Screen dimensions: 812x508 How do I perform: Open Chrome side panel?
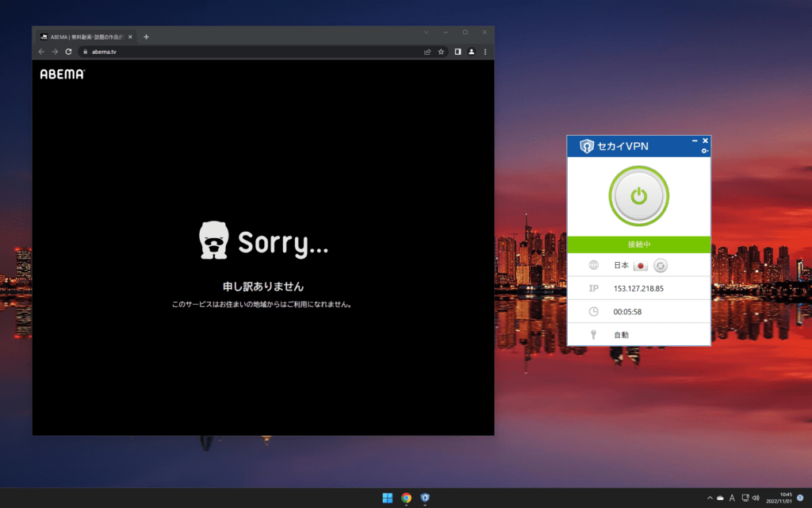(x=458, y=52)
